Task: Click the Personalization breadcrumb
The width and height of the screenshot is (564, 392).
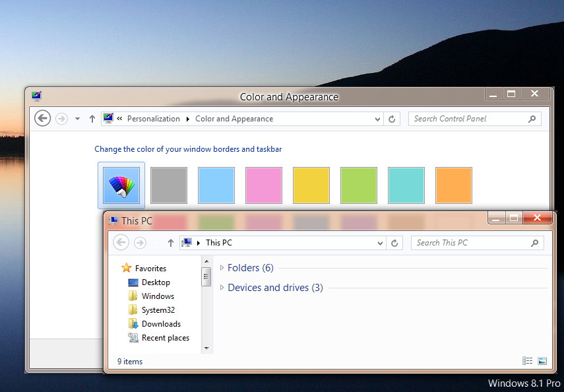Action: [x=154, y=119]
